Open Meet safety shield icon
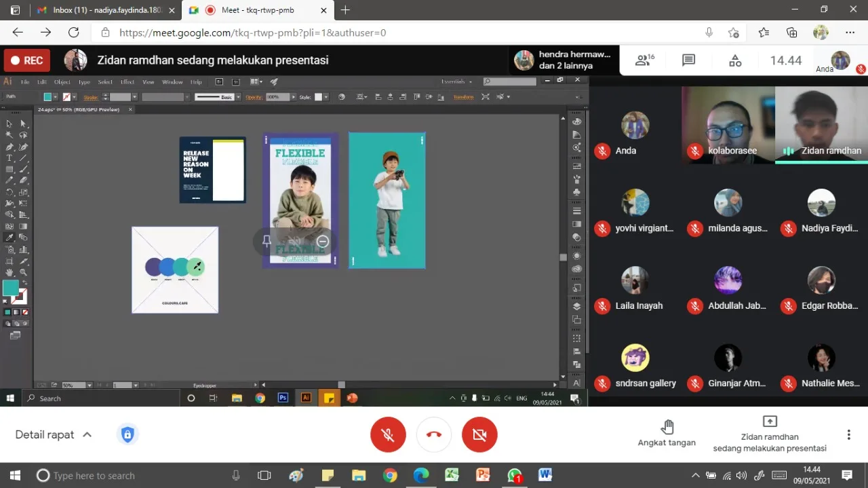Screen dimensions: 868x488 (127, 434)
